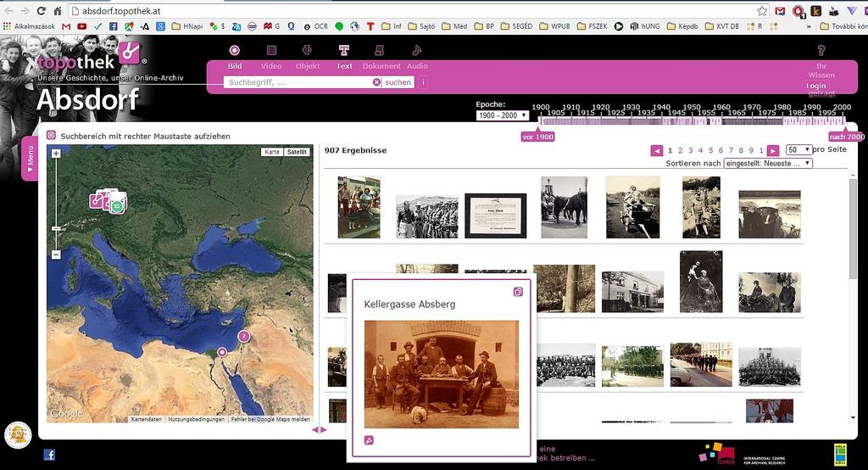Select the Dokument media type icon
The image size is (868, 470).
pos(379,50)
